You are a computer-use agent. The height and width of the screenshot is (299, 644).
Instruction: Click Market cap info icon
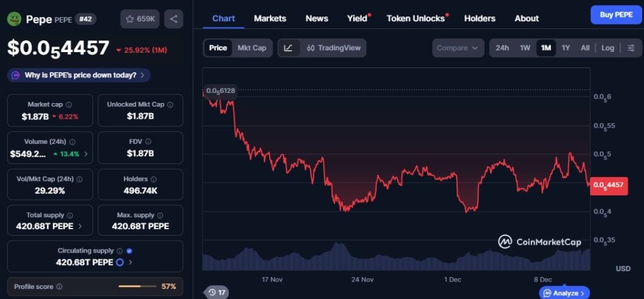pyautogui.click(x=69, y=105)
